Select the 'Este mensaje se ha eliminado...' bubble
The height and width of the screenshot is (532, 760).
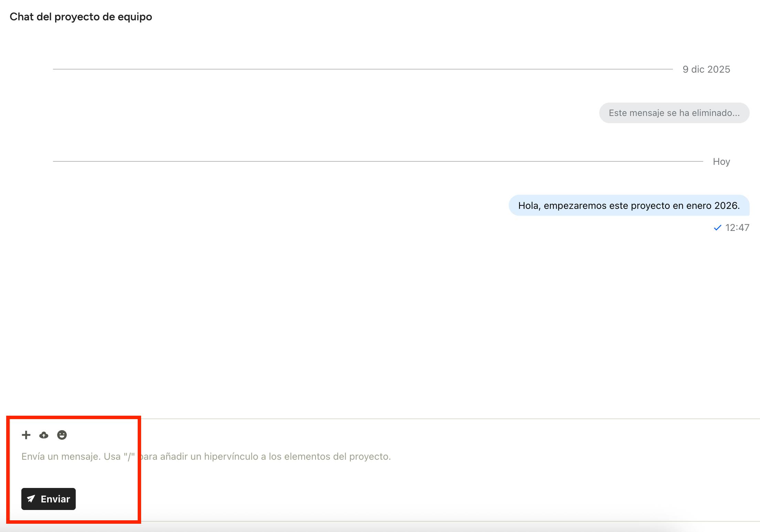(674, 113)
